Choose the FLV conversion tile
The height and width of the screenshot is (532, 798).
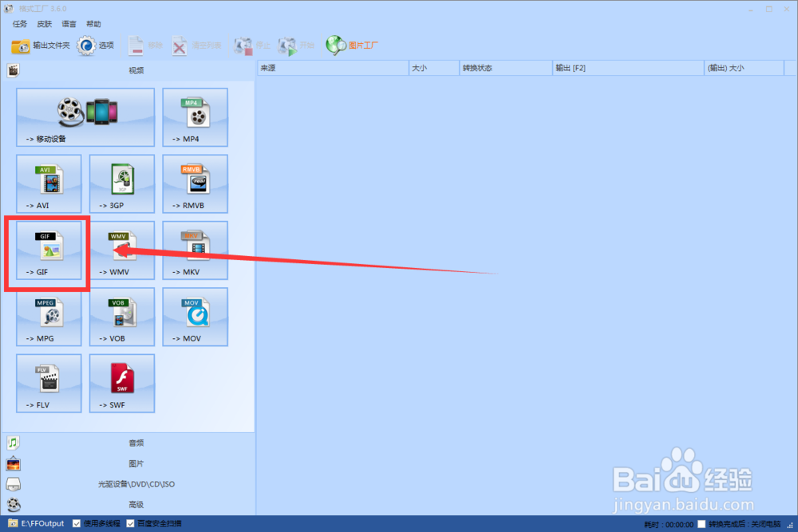(49, 384)
